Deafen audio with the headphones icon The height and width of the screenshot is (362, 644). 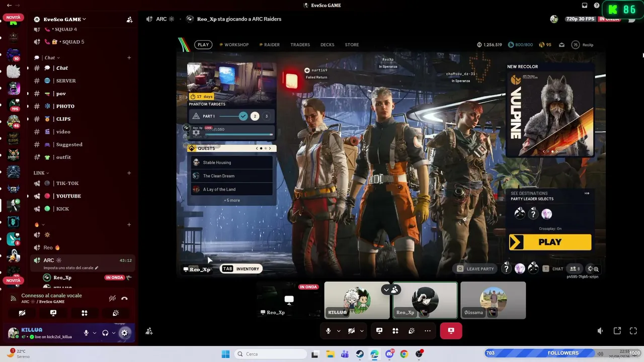(105, 333)
